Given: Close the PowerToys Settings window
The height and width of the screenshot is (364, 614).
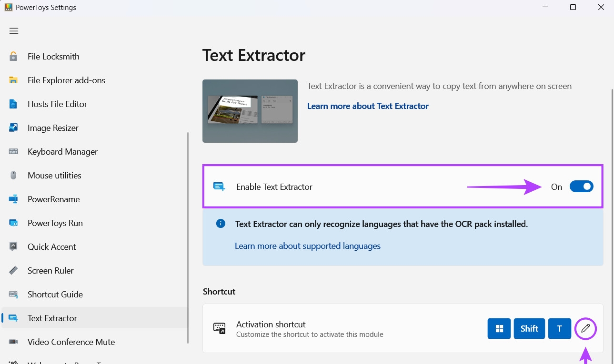Looking at the screenshot, I should (601, 7).
